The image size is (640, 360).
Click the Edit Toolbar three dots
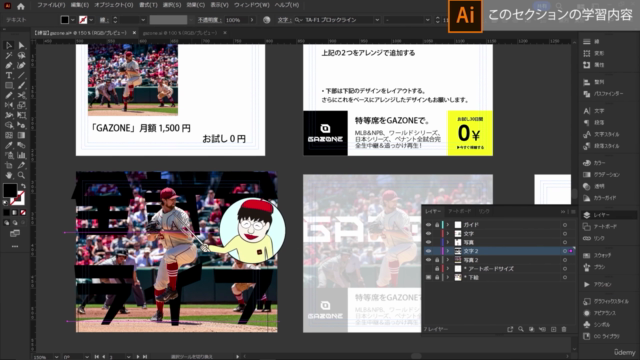[15, 246]
